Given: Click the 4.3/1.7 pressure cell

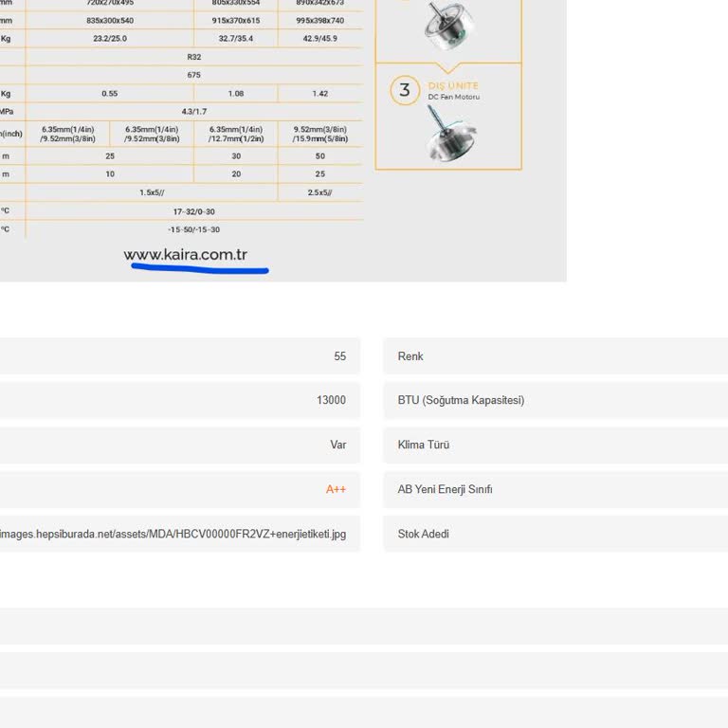Looking at the screenshot, I should (x=194, y=112).
